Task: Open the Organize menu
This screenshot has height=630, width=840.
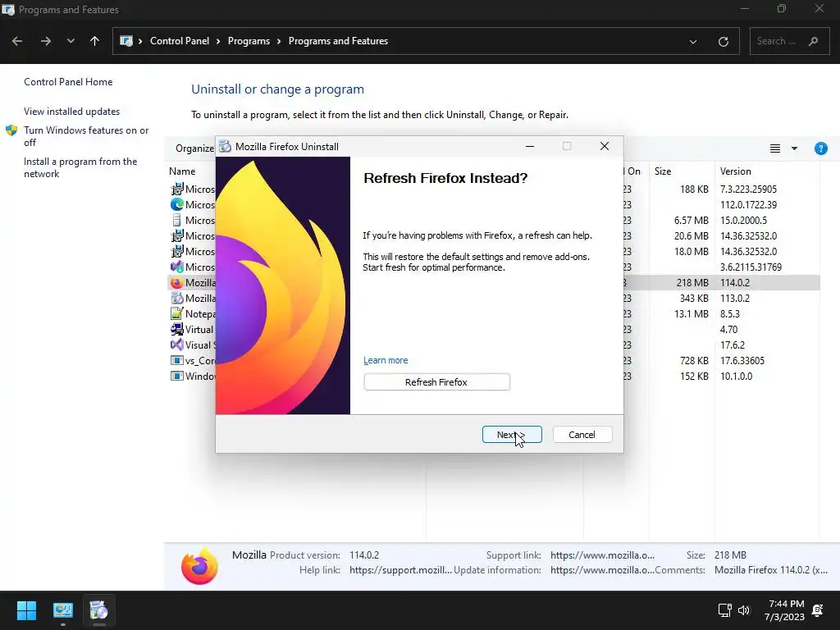Action: coord(195,148)
